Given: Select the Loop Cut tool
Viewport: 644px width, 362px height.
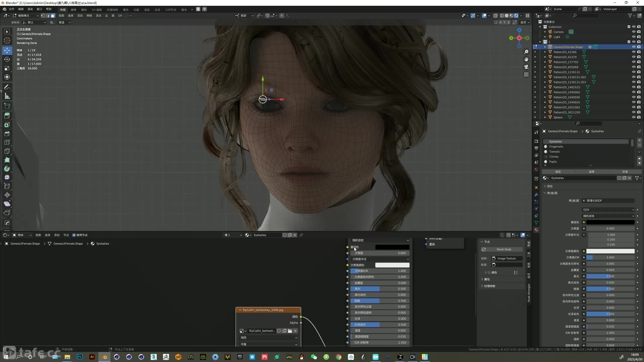Looking at the screenshot, I should 7,142.
